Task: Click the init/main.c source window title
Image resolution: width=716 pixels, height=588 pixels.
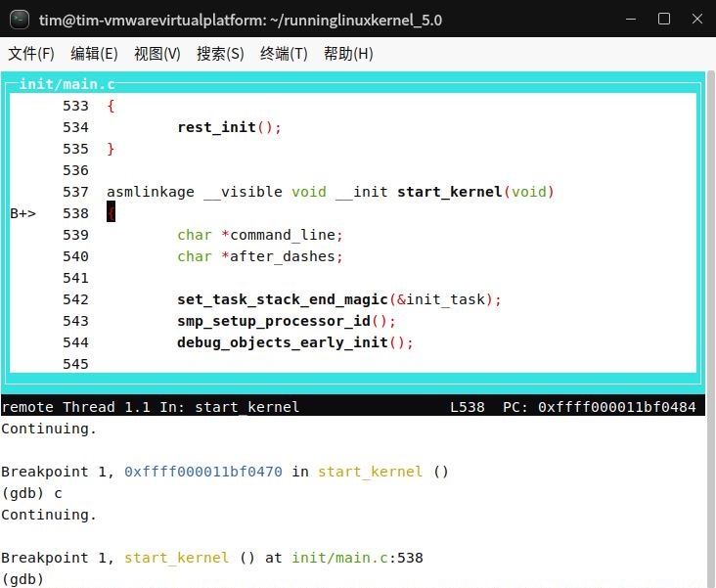Action: pyautogui.click(x=67, y=84)
